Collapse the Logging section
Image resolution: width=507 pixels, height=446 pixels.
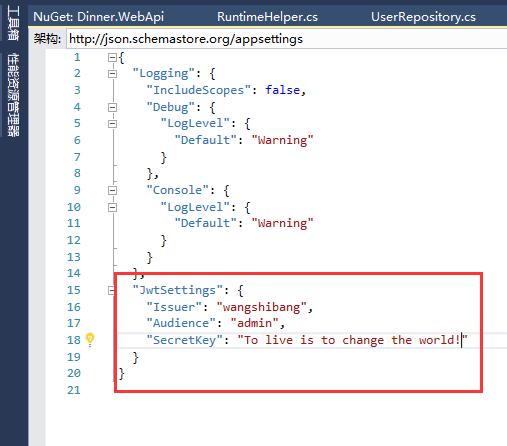pos(112,74)
